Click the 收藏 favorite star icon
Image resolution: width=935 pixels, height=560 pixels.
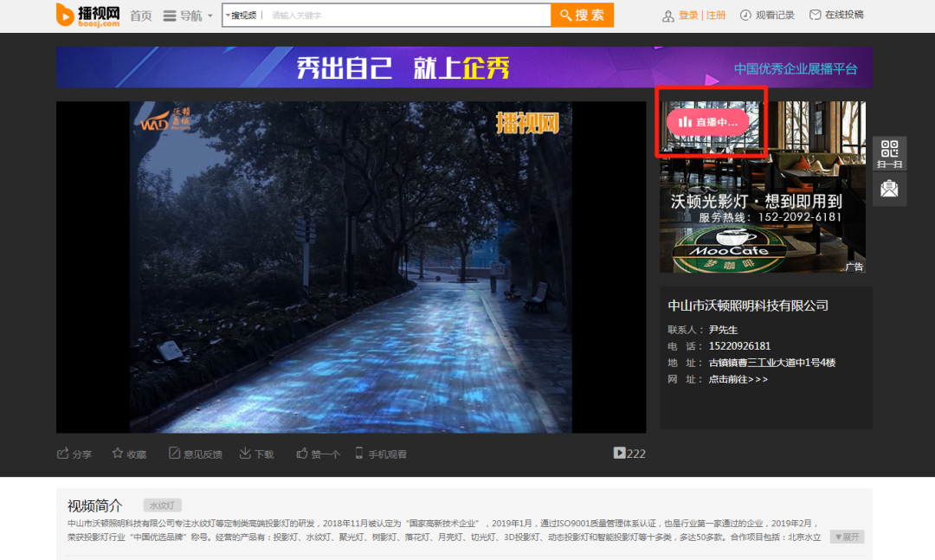118,454
